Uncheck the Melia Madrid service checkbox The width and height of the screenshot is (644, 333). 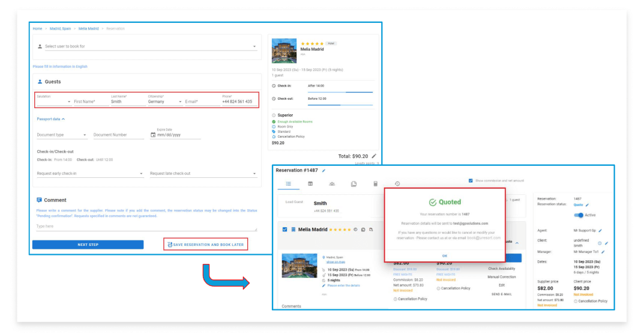pyautogui.click(x=284, y=230)
